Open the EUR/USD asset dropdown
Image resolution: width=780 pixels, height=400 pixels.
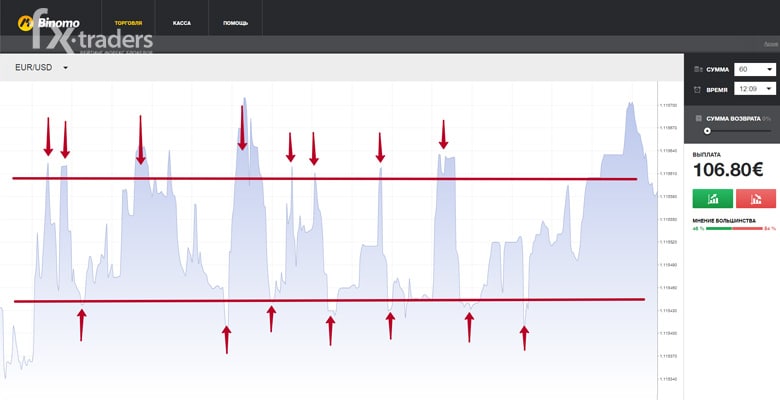41,68
